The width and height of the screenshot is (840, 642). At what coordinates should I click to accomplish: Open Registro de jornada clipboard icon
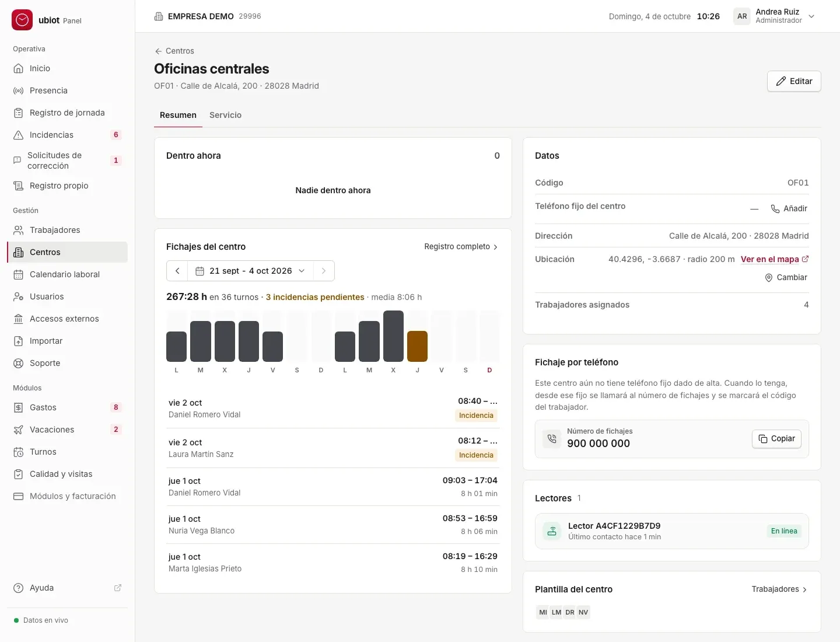[x=19, y=113]
